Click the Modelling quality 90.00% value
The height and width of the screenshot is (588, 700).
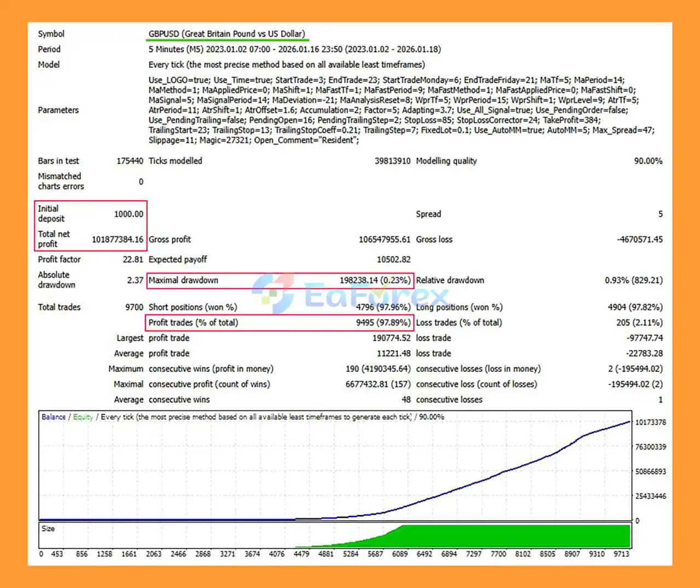click(x=647, y=161)
